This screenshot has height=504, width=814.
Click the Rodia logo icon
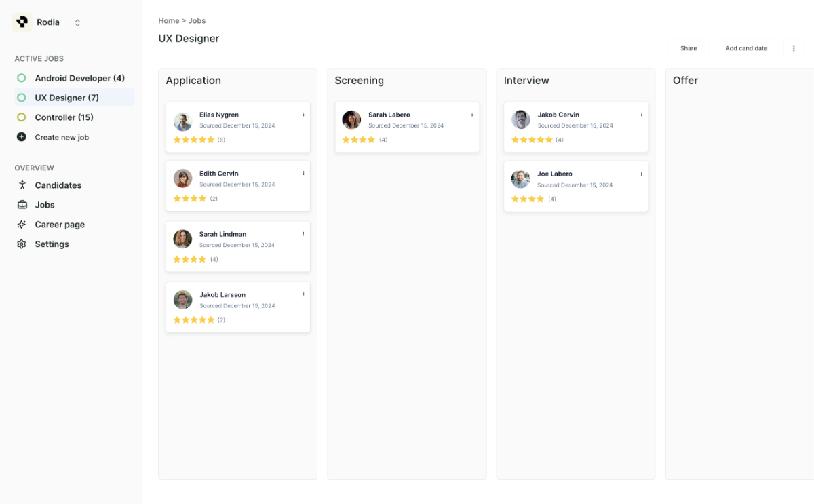pos(22,22)
